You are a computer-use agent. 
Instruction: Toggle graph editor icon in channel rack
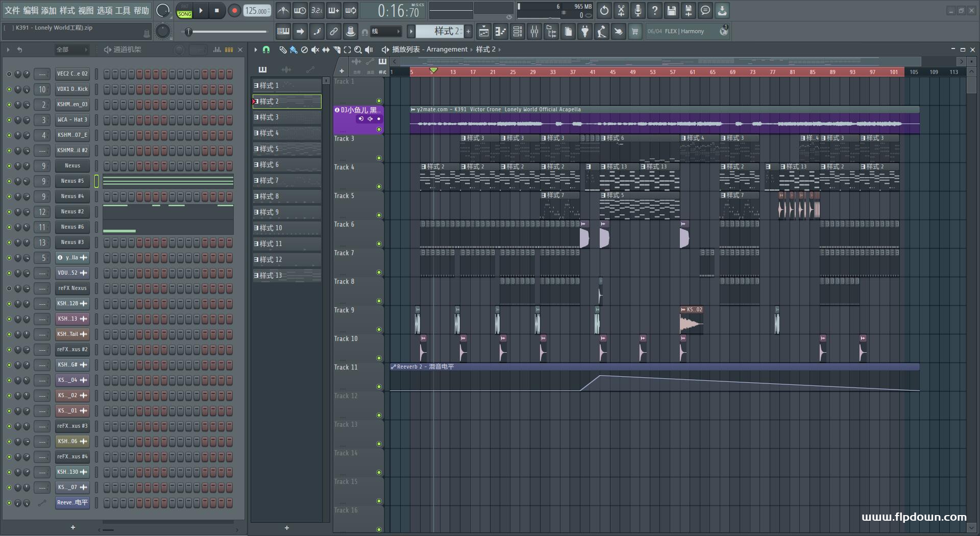[x=217, y=50]
